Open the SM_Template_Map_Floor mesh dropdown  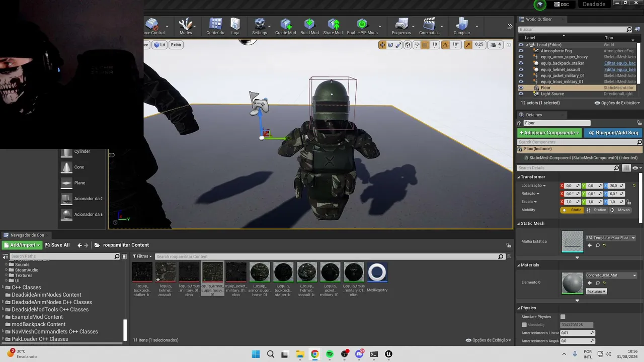click(610, 238)
